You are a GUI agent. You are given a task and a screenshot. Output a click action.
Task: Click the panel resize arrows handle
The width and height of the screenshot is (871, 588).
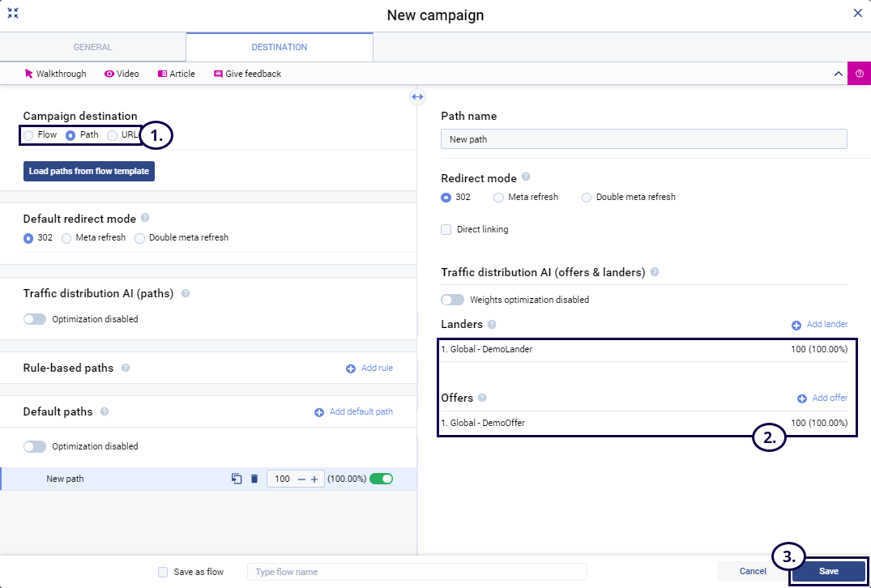point(417,96)
